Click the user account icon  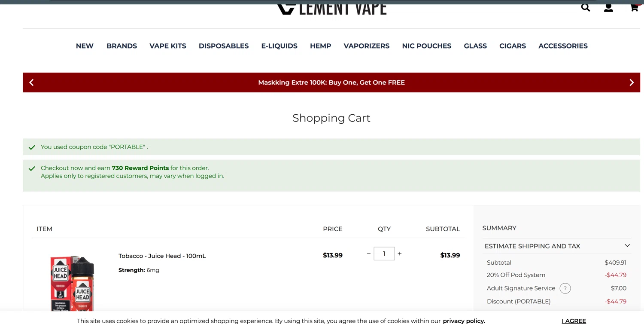pyautogui.click(x=608, y=8)
